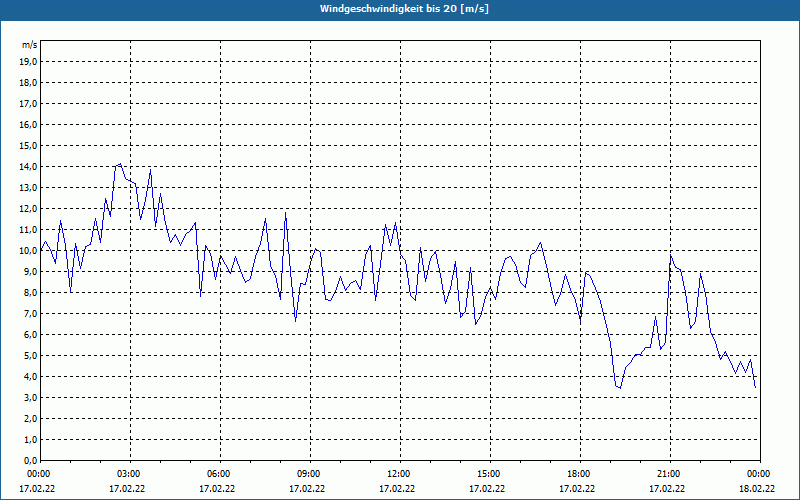Screen dimensions: 800x500
Task: Select the '9,0' y-axis label
Action: pyautogui.click(x=31, y=271)
